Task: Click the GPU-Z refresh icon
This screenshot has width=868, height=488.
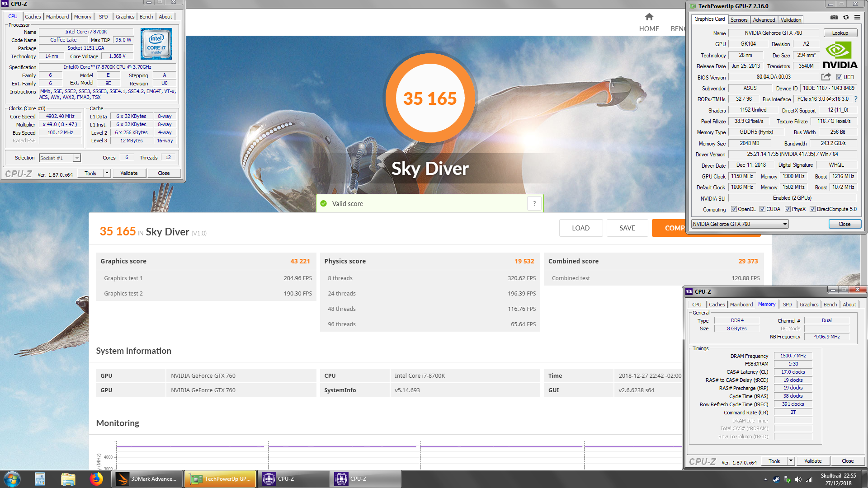Action: point(846,18)
